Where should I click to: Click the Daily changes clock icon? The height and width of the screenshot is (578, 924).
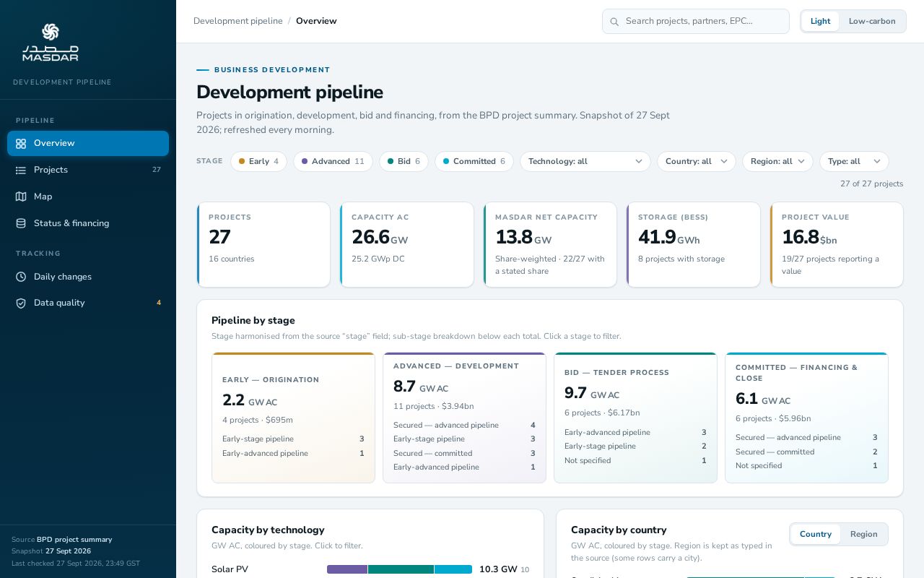(21, 277)
